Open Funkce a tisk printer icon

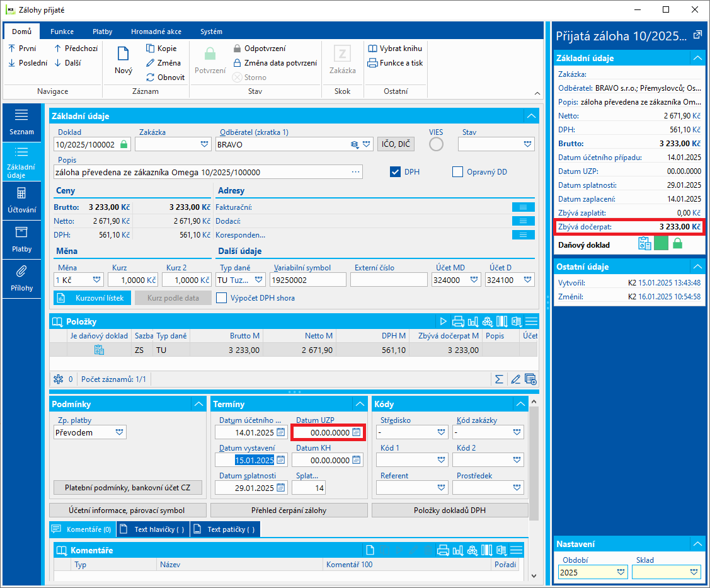point(372,63)
